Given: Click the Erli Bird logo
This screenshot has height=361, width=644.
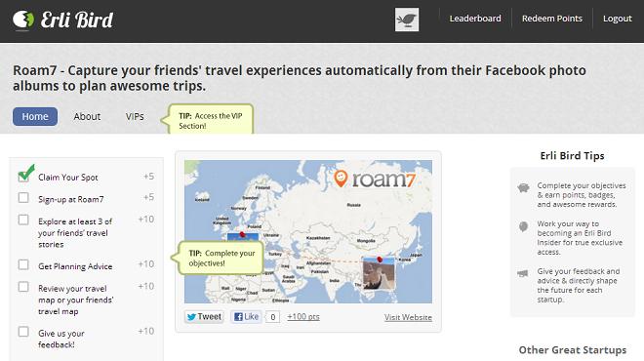Looking at the screenshot, I should (x=62, y=20).
